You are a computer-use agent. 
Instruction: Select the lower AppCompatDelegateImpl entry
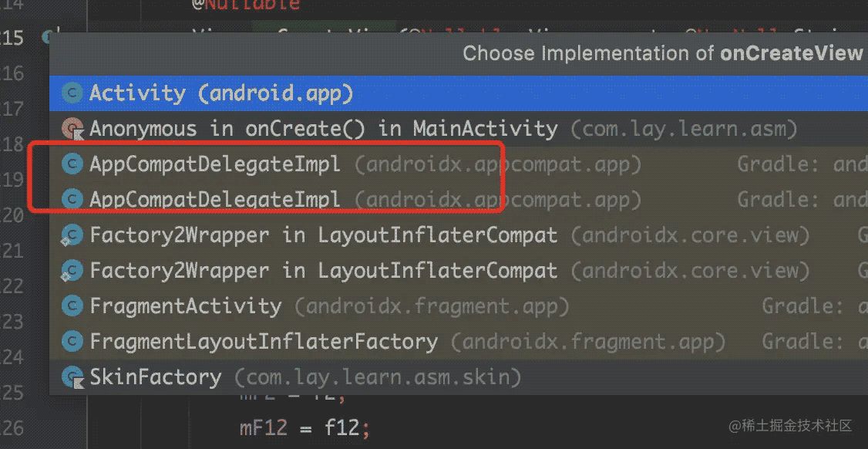(215, 200)
